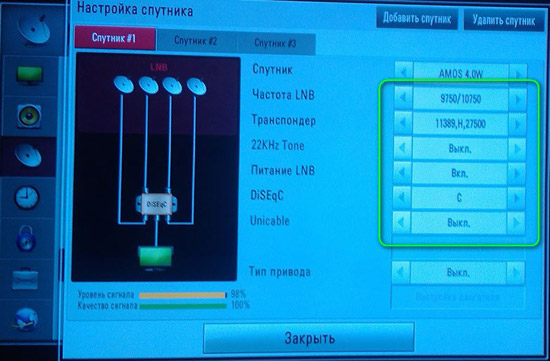This screenshot has width=550, height=361.
Task: Open the Picture settings TV icon
Action: click(x=29, y=75)
